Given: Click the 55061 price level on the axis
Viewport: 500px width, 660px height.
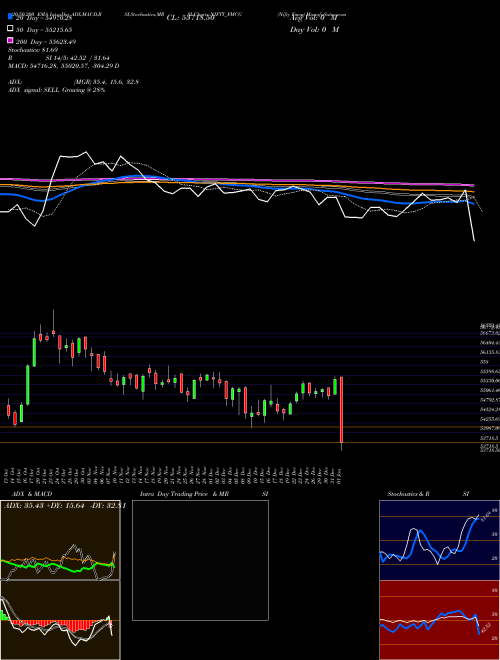Looking at the screenshot, I should click(490, 390).
